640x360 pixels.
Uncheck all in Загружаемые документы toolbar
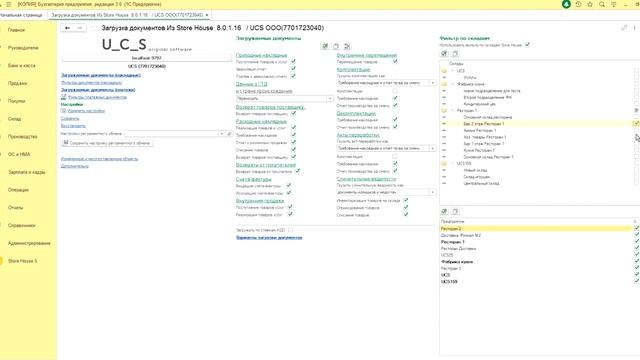[336, 46]
